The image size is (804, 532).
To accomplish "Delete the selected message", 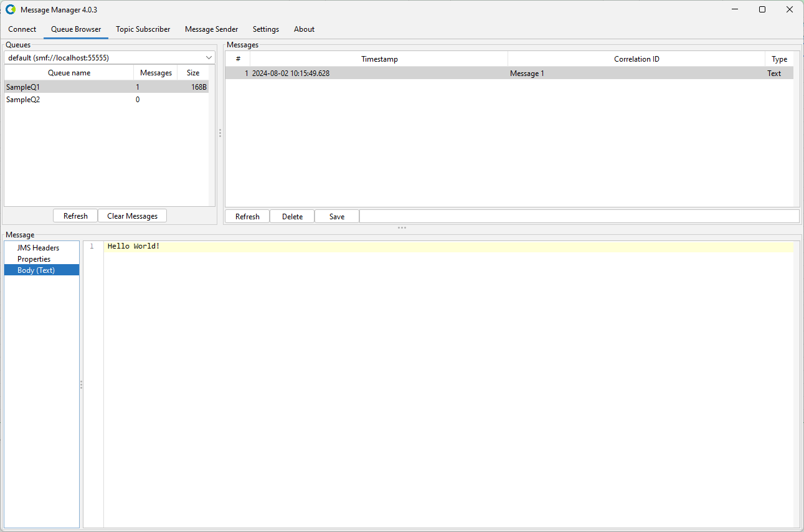I will pos(292,217).
